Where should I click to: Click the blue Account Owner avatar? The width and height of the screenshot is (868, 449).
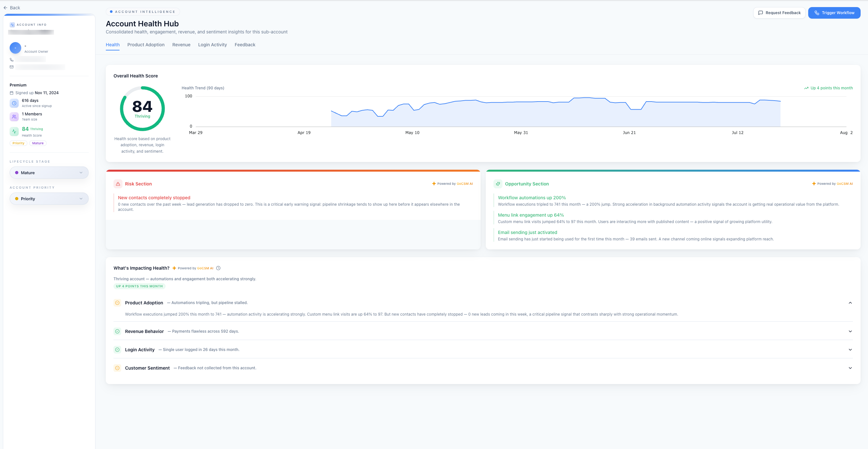[x=15, y=48]
